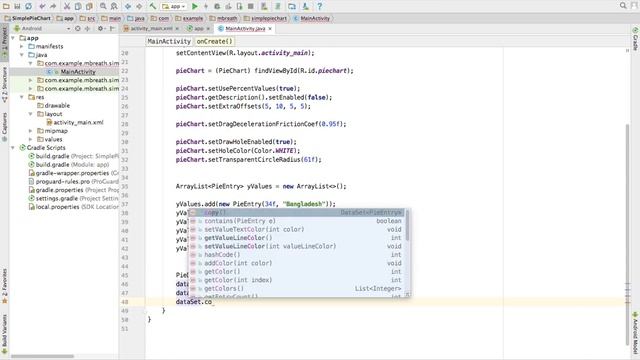Open the Favorites tool window tab
This screenshot has width=640, height=360.
(x=4, y=286)
